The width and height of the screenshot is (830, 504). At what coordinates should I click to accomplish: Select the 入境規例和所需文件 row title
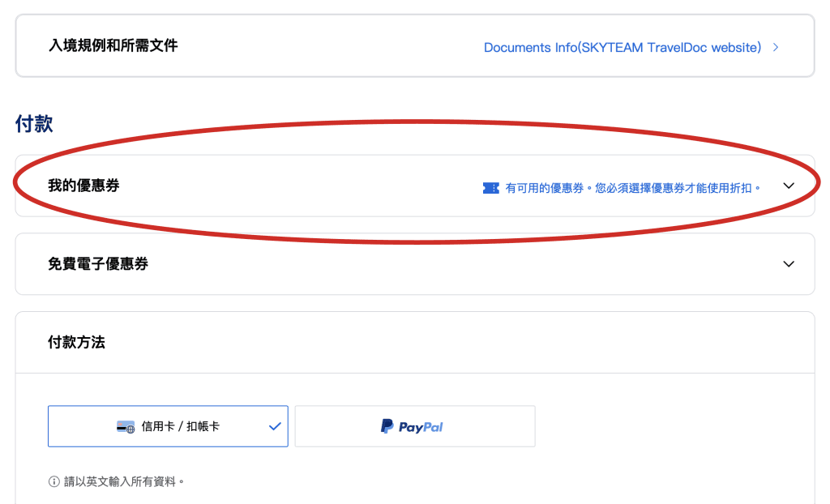click(x=113, y=45)
